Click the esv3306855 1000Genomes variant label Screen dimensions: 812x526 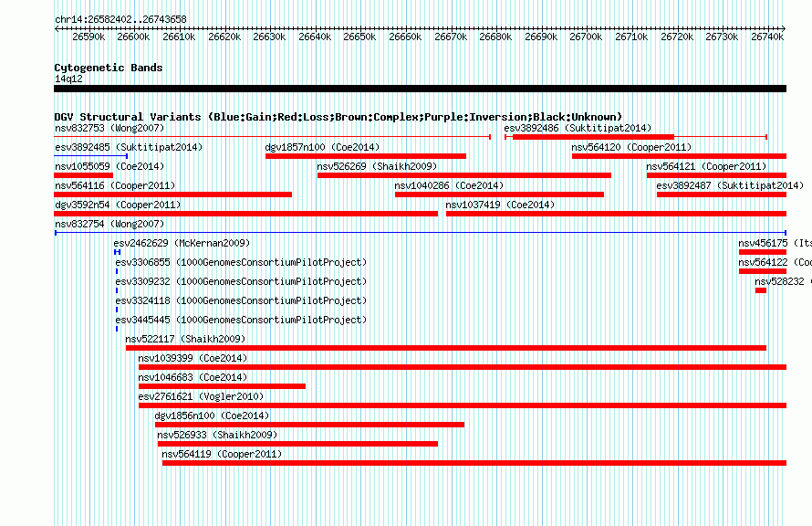click(x=241, y=262)
